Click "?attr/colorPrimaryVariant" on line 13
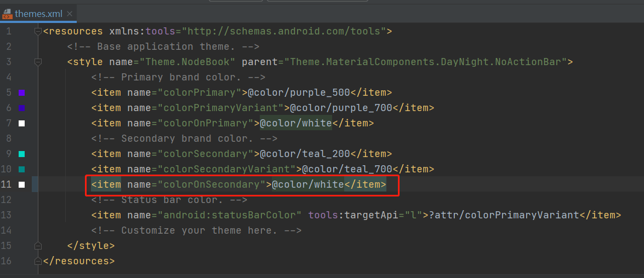The image size is (644, 278). click(x=504, y=215)
